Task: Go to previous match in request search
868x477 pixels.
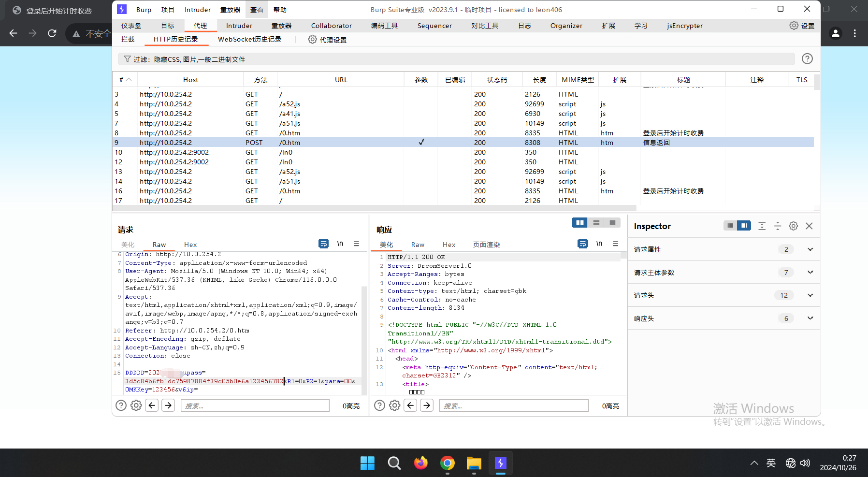Action: click(x=152, y=405)
